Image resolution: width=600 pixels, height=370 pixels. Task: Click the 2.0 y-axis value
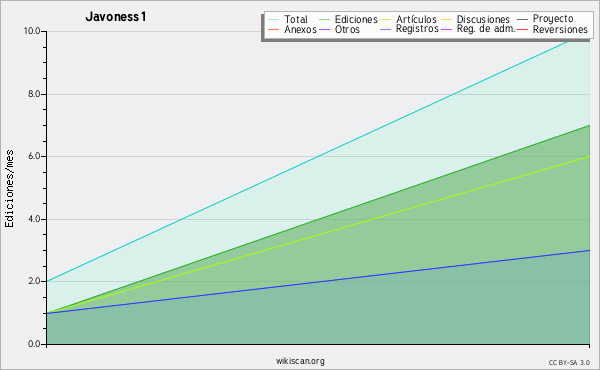[34, 281]
